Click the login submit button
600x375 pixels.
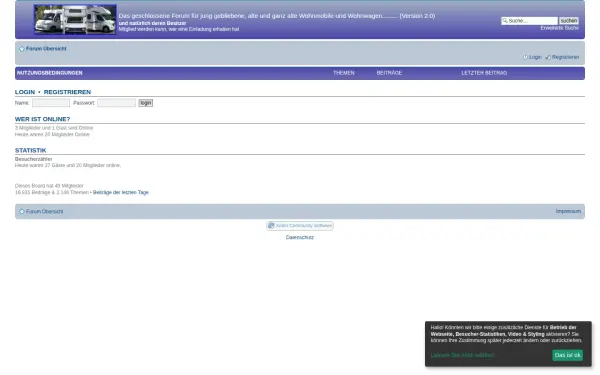(x=145, y=103)
